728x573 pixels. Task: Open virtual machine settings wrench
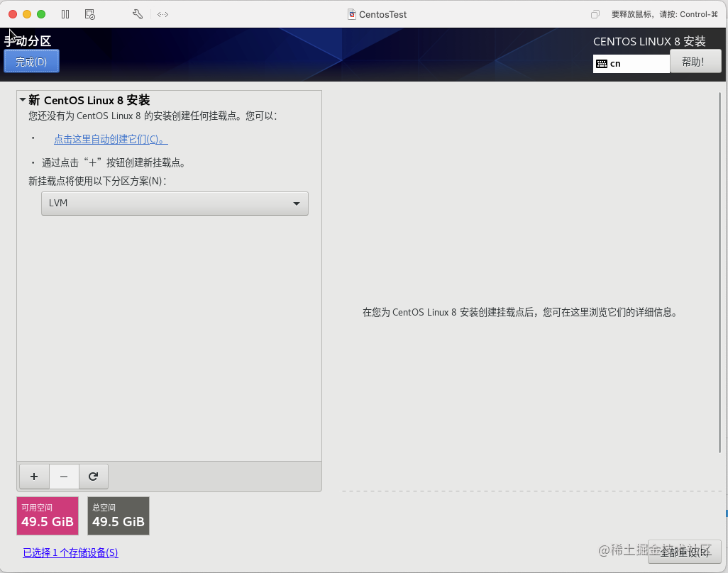(138, 14)
